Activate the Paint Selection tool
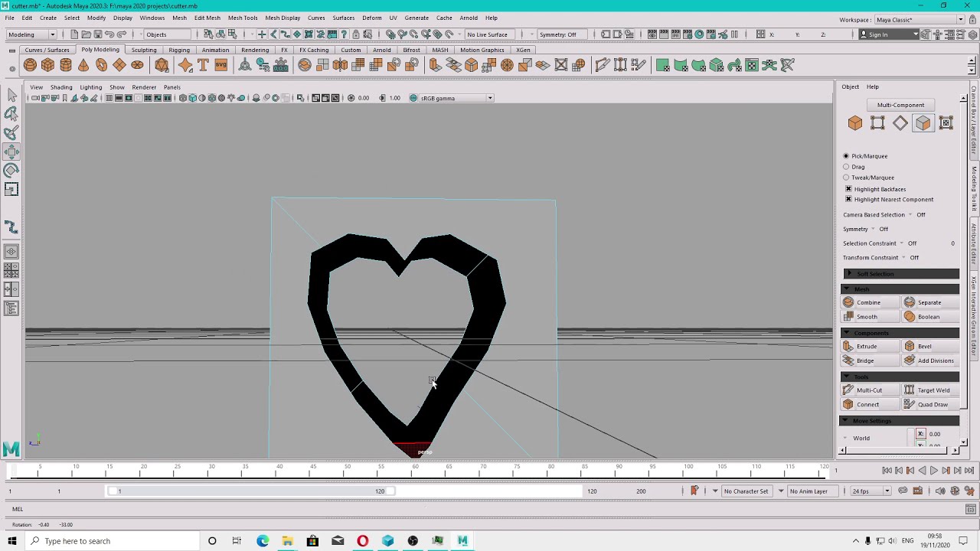980x551 pixels. [11, 132]
